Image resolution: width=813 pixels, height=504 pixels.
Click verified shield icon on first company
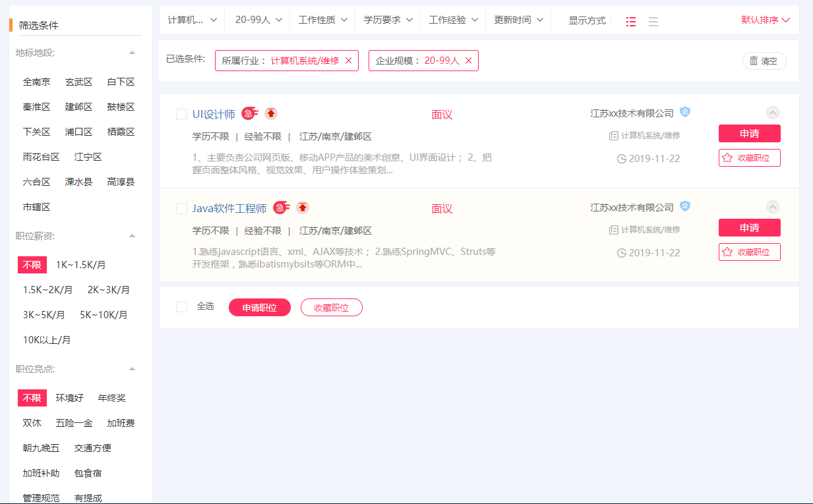click(x=685, y=112)
